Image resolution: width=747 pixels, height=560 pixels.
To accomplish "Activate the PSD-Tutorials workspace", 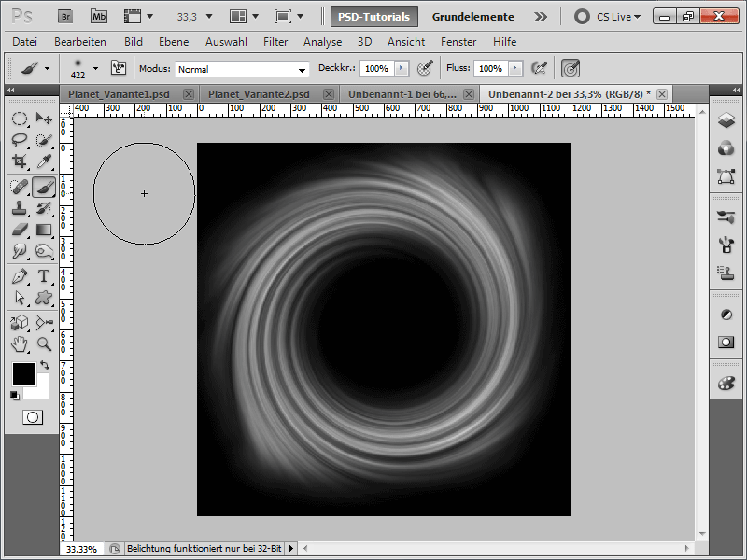I will 374,17.
